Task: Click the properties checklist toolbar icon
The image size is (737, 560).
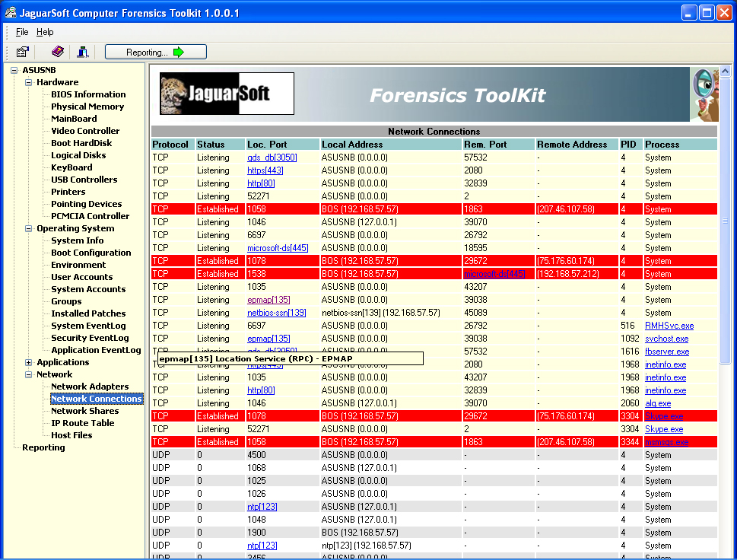Action: pyautogui.click(x=23, y=52)
